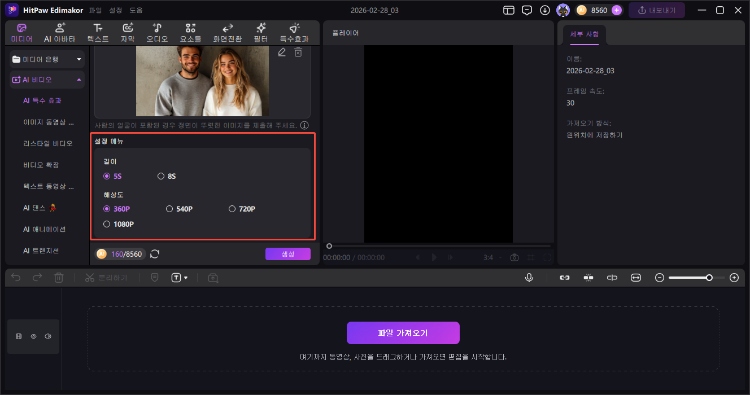
Task: Click the 내보내기 export button
Action: (657, 10)
